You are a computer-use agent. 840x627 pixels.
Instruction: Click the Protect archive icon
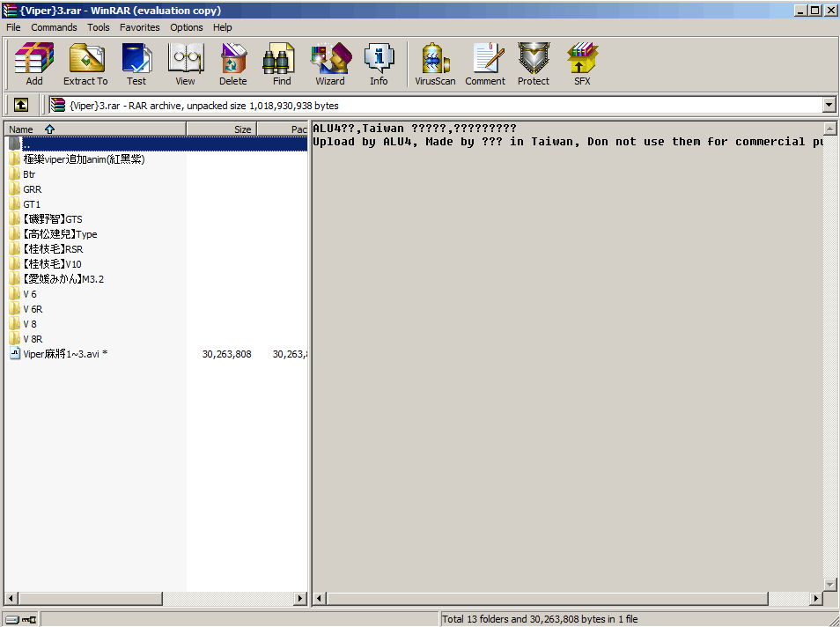click(534, 63)
